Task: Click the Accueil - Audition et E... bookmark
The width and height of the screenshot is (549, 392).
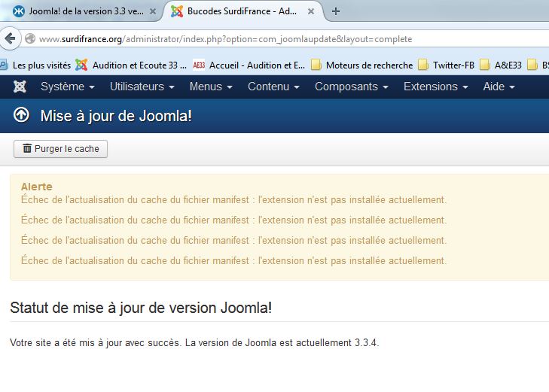Action: click(x=249, y=65)
